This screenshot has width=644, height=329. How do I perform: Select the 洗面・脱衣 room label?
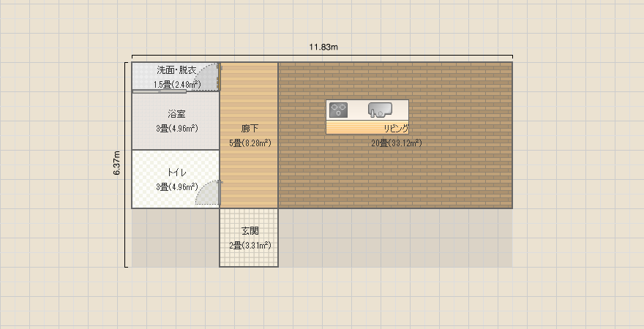(176, 69)
